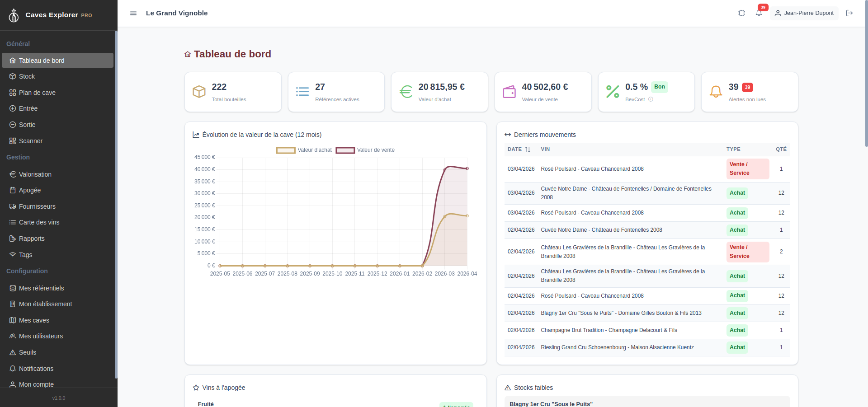Click the Tags icon
The width and height of the screenshot is (868, 407).
pos(13,255)
